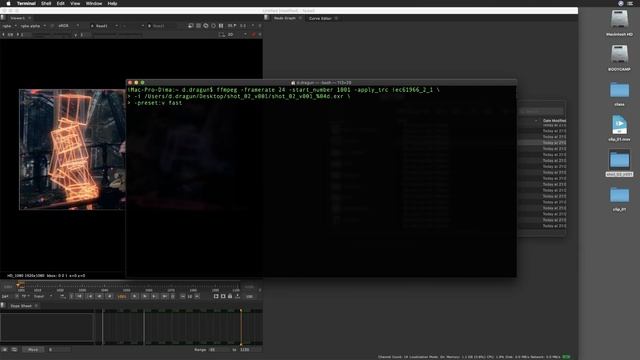Go to first frame in timeline

click(x=80, y=296)
